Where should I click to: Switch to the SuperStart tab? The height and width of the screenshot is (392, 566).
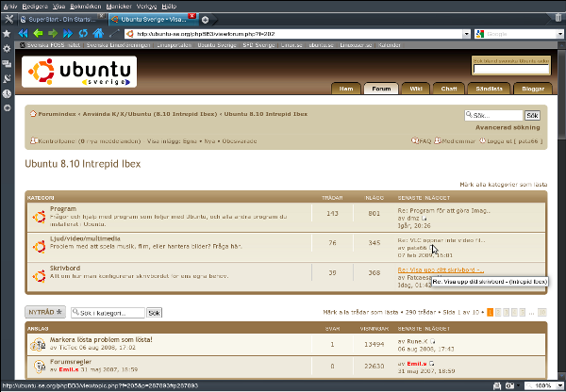(61, 20)
